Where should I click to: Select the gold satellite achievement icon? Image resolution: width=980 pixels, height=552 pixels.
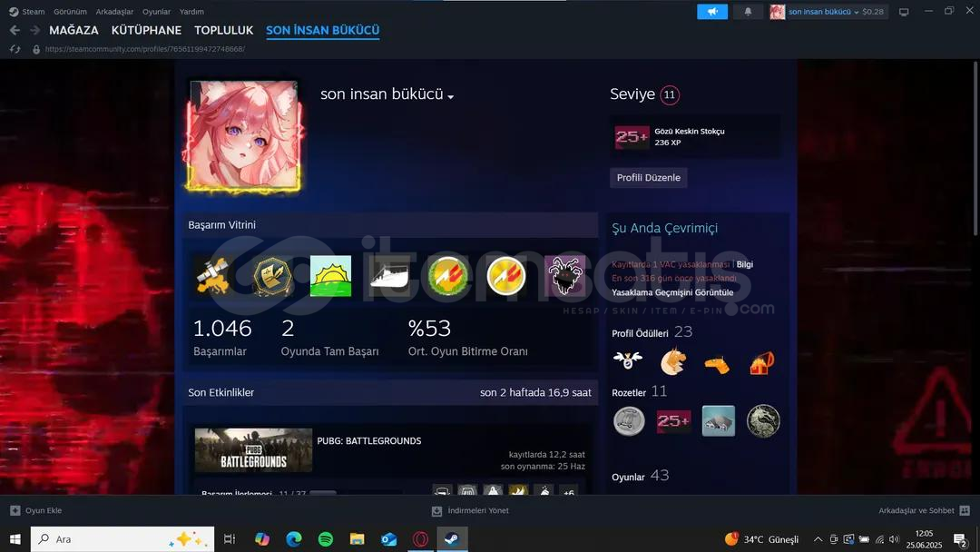point(214,276)
